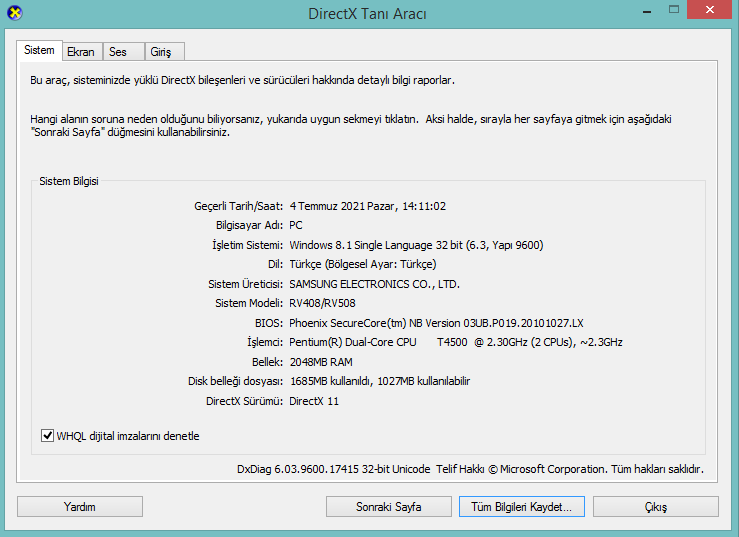Click Tüm Bilgileri Kaydet button
739x537 pixels.
click(x=522, y=507)
